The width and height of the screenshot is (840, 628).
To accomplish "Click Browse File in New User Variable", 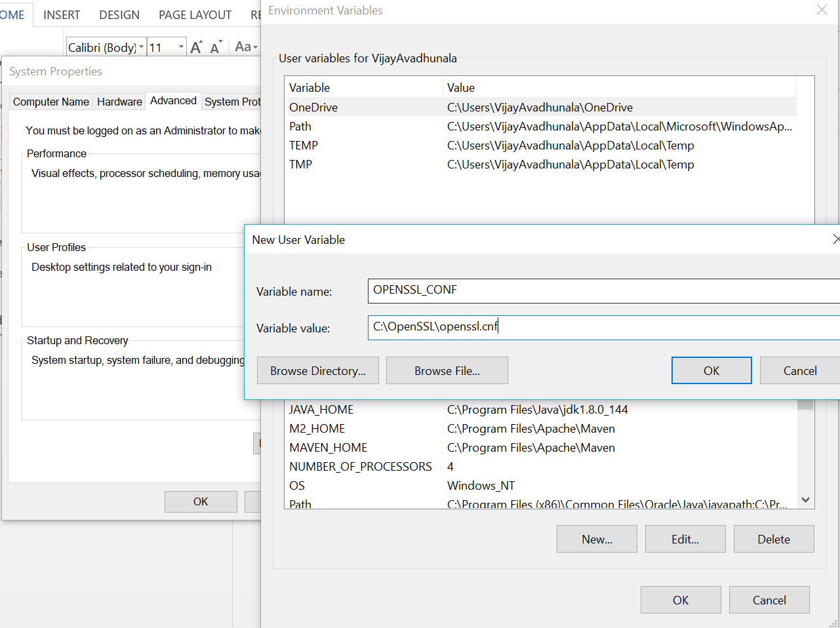I will tap(447, 370).
